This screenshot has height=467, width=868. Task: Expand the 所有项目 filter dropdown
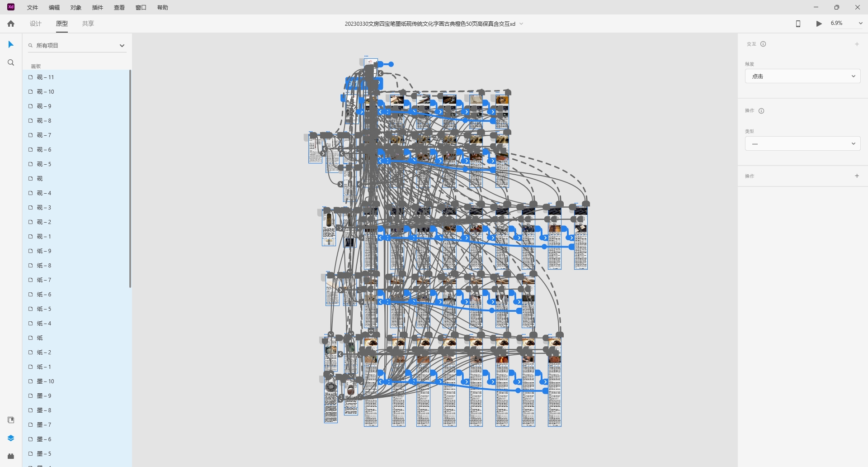(122, 46)
